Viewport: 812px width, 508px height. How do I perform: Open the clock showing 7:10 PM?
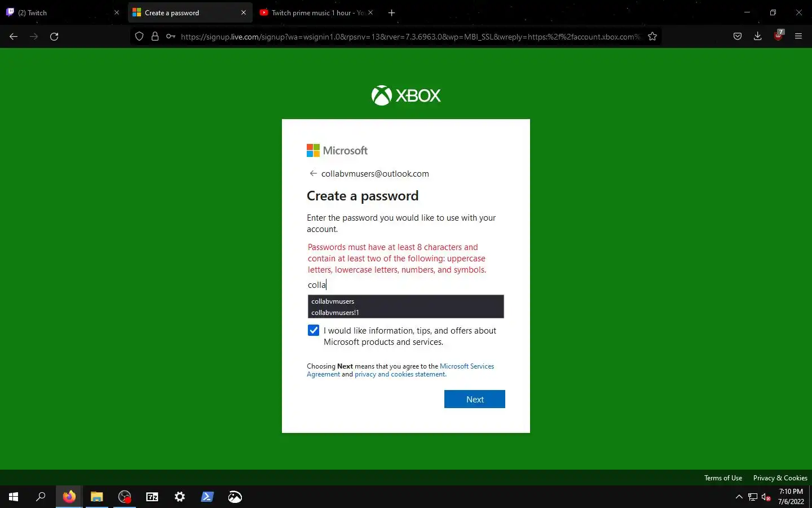coord(791,497)
